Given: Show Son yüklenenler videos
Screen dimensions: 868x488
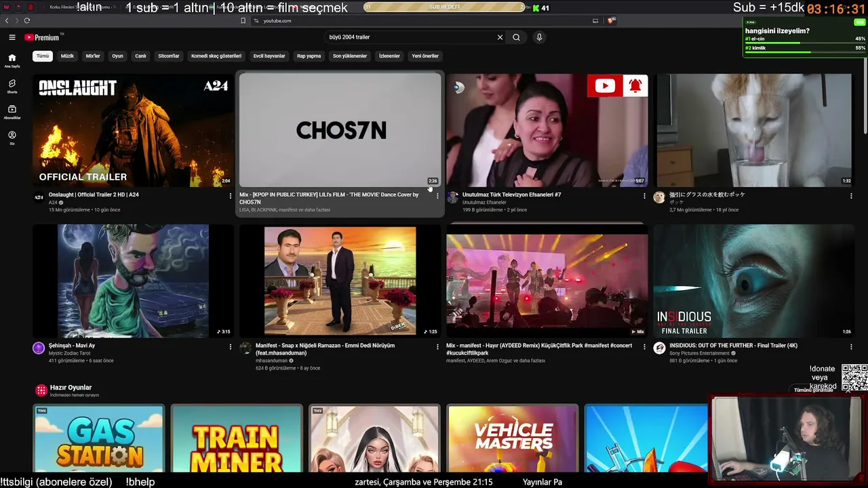Looking at the screenshot, I should click(350, 56).
